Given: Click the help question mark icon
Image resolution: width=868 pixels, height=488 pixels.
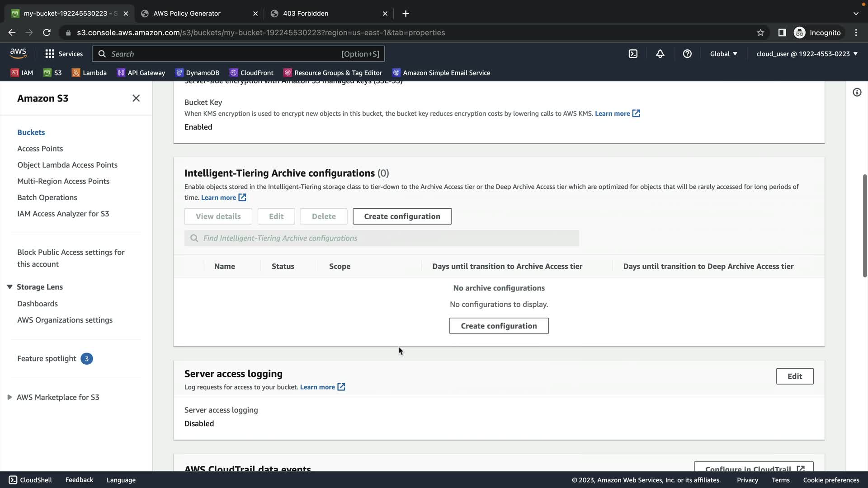Looking at the screenshot, I should tap(687, 54).
